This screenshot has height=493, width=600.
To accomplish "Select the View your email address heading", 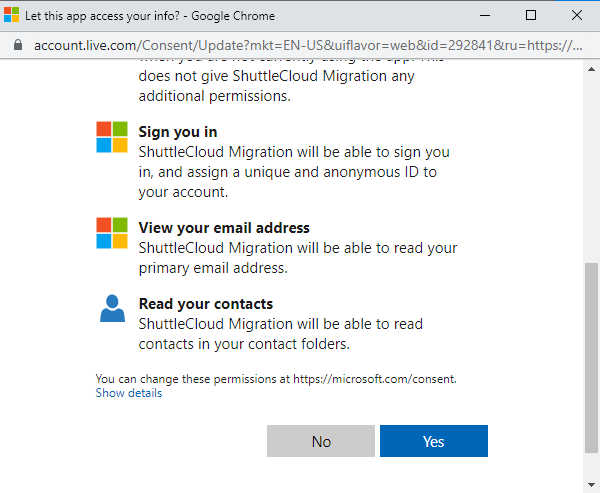I will (224, 228).
